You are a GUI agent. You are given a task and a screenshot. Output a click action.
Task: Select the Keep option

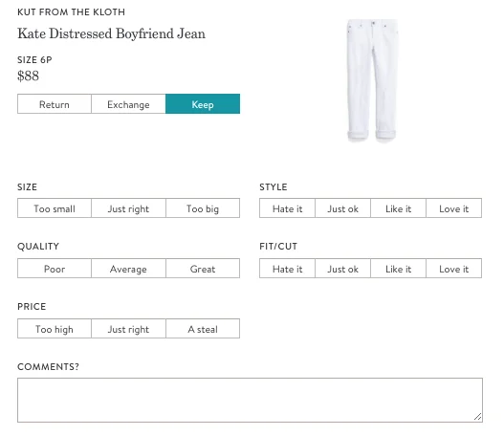[x=203, y=104]
